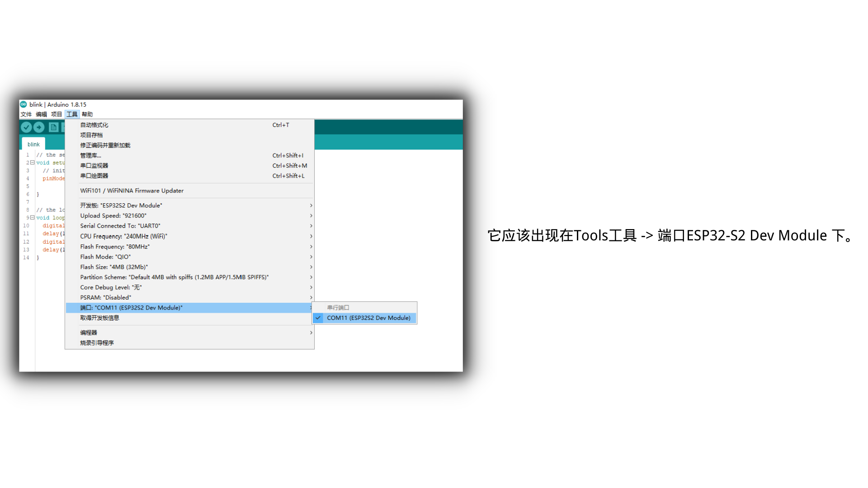Select the blink sketch tab

(33, 144)
